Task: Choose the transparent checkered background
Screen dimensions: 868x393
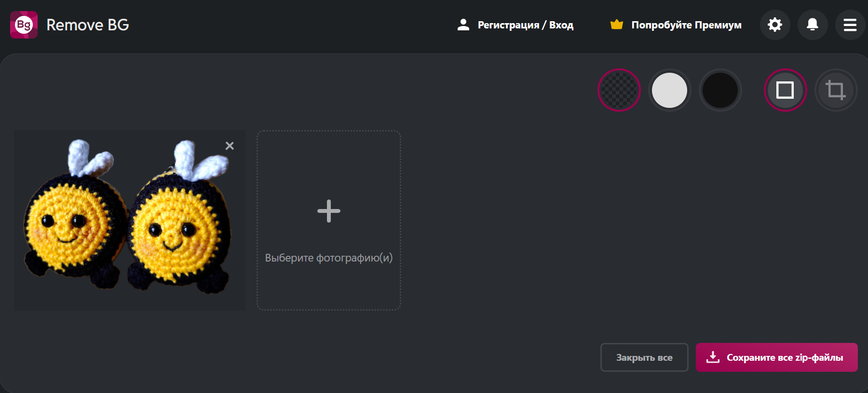Action: (x=619, y=90)
